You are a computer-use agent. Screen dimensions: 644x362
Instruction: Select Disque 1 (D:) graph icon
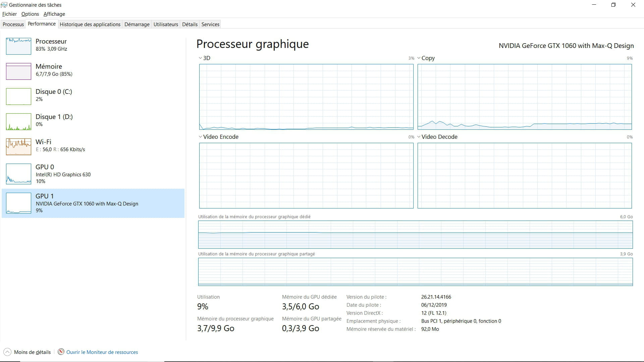click(18, 121)
